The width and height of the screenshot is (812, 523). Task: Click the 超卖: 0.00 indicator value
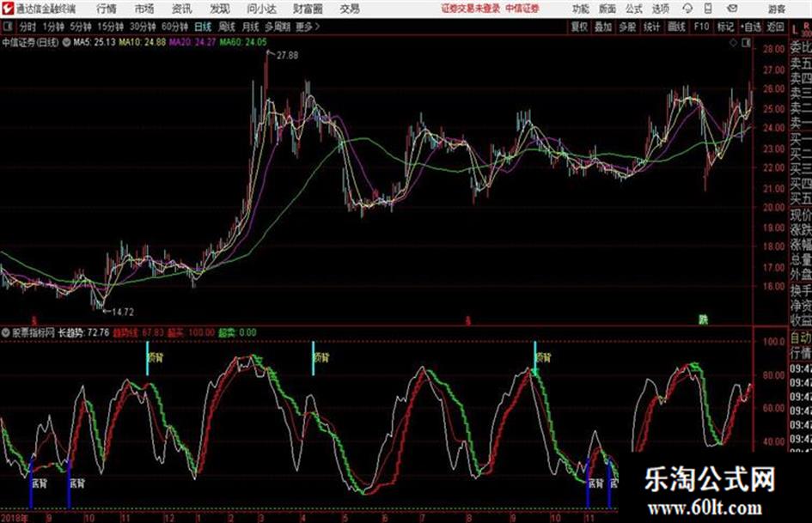click(x=237, y=332)
